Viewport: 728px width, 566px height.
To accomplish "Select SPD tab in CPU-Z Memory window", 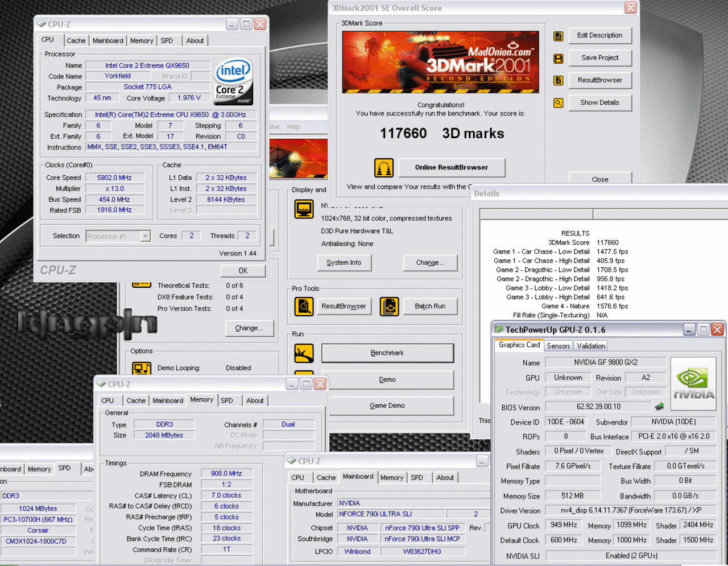I will pos(227,401).
